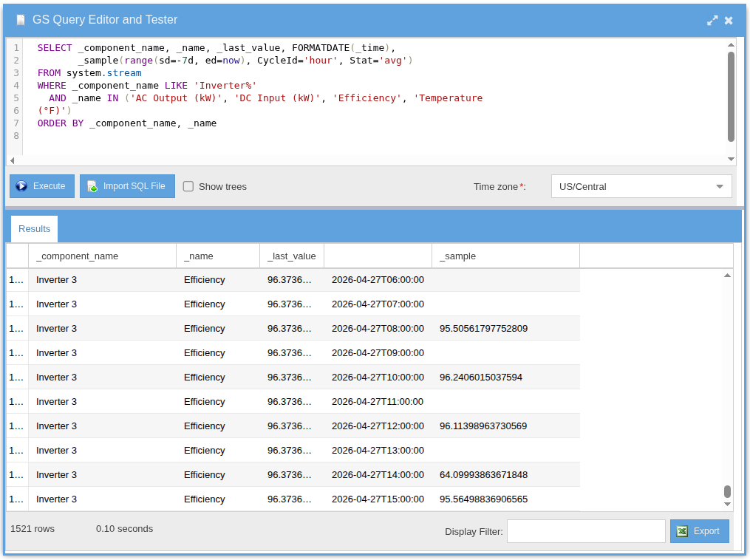Image resolution: width=750 pixels, height=560 pixels.
Task: Select timestamp 2026-04-27T15:00:00 cell
Action: coord(378,499)
